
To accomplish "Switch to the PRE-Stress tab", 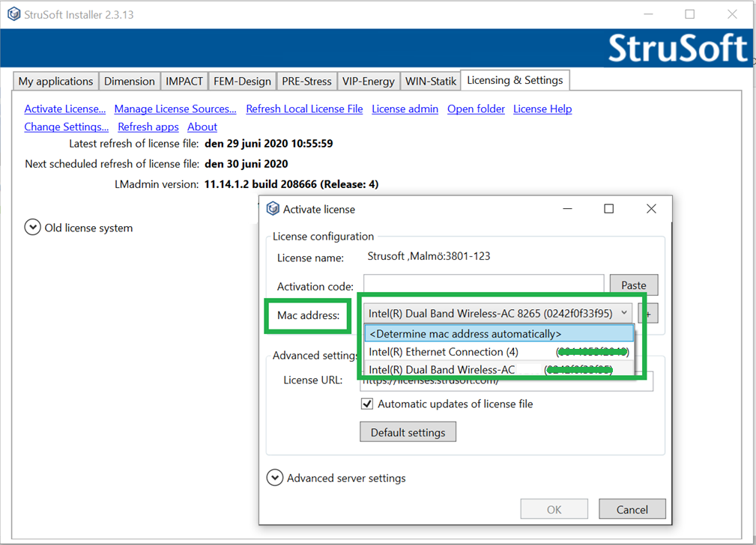I will pos(306,81).
